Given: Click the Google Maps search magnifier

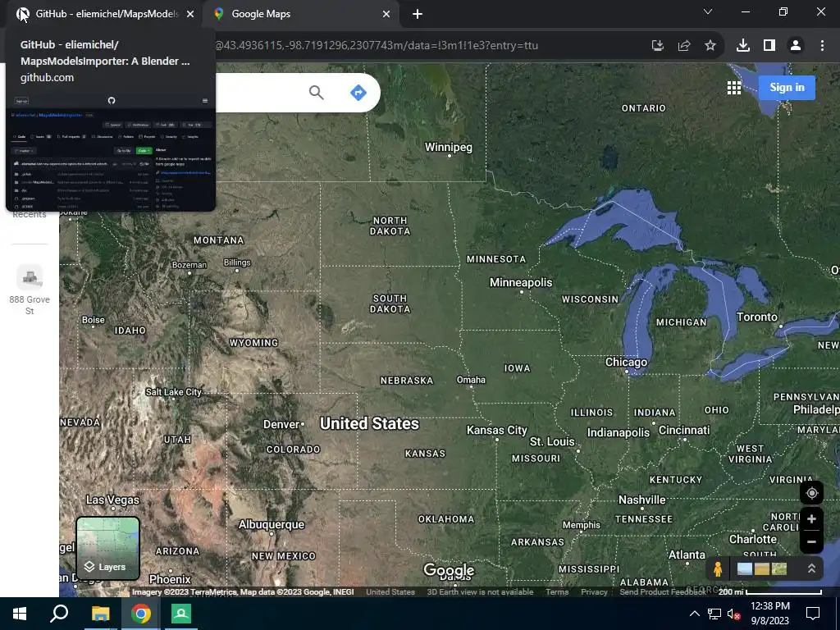Looking at the screenshot, I should pos(317,93).
